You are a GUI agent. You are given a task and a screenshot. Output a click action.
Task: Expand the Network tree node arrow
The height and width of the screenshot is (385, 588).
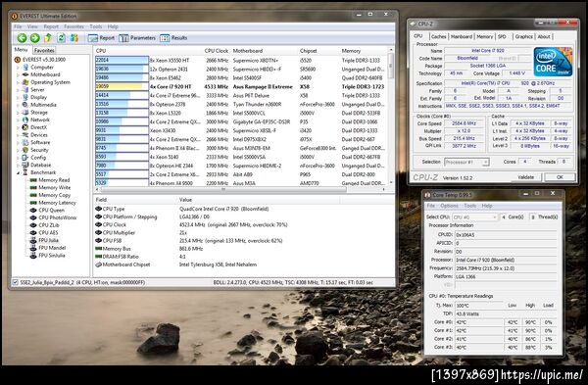click(x=18, y=120)
